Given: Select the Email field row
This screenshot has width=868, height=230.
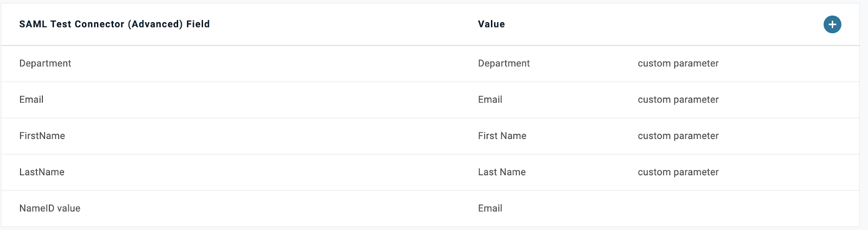Looking at the screenshot, I should click(430, 100).
